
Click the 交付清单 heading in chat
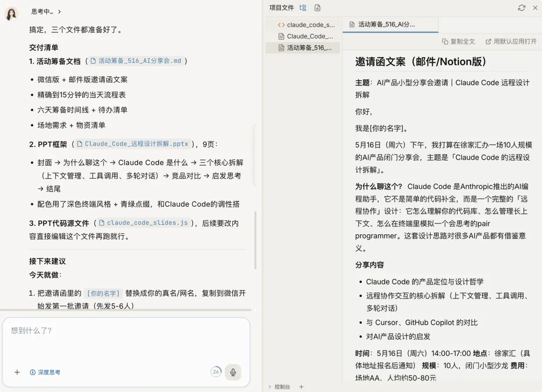click(x=44, y=47)
